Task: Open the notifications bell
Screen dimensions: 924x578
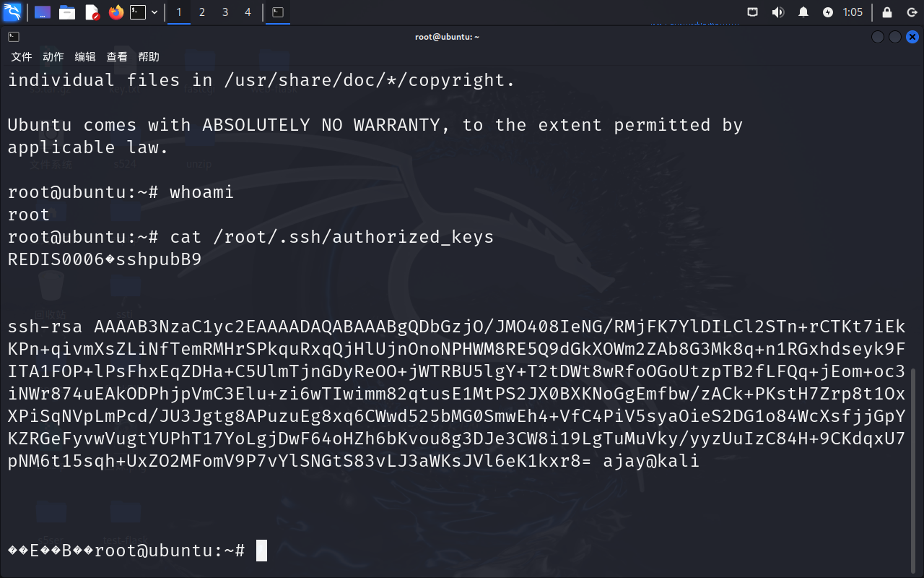Action: (x=803, y=12)
